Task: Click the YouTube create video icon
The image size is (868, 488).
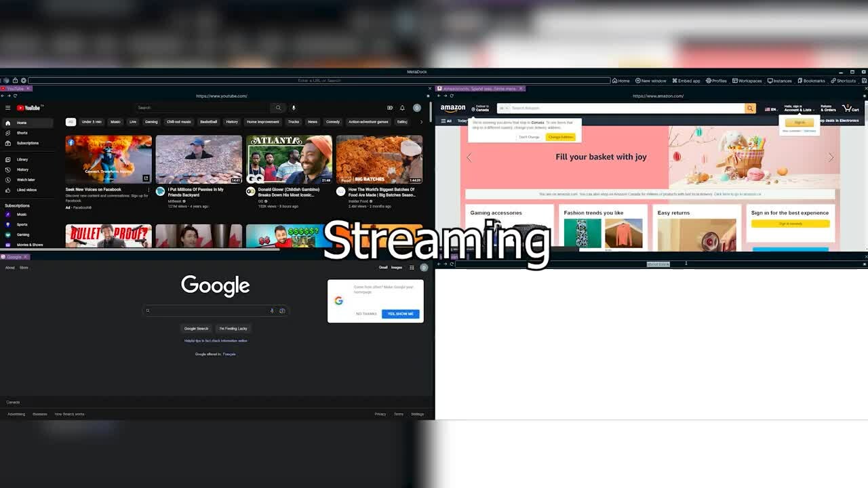Action: 390,108
